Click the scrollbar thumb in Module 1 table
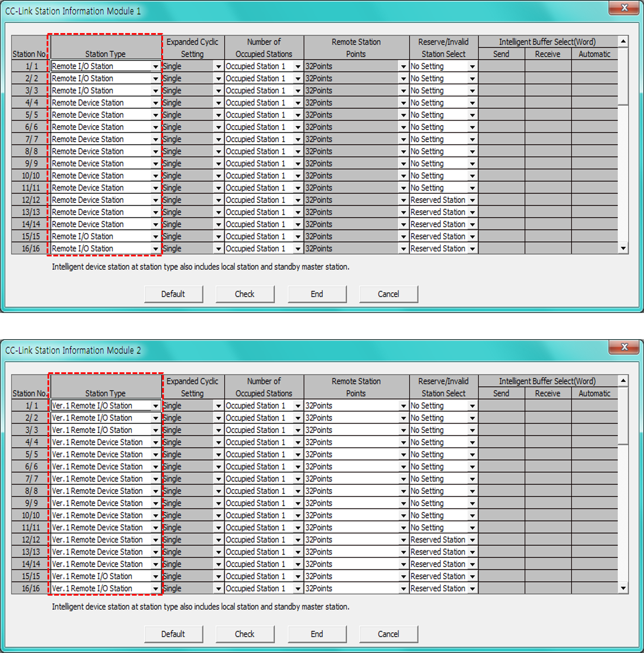This screenshot has height=653, width=644. pos(623,76)
